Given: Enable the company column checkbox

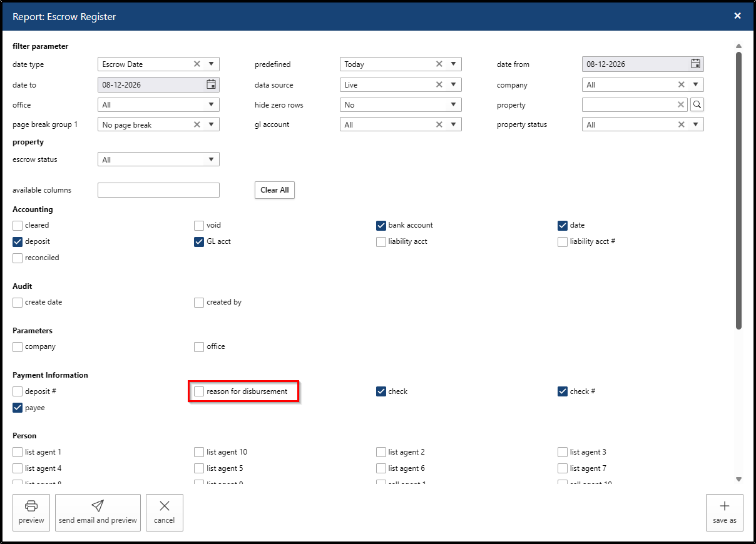Looking at the screenshot, I should [18, 347].
